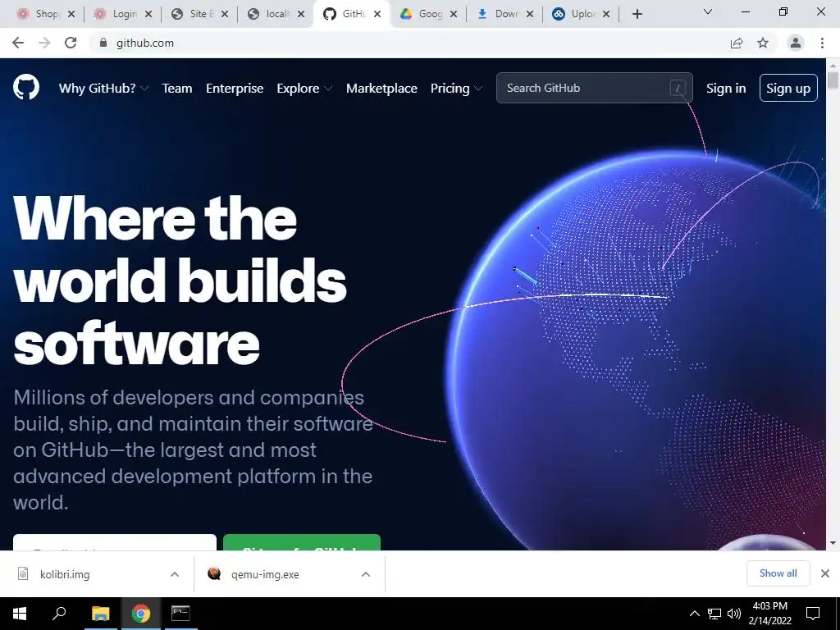Open the taskbar clock and date

[x=770, y=614]
